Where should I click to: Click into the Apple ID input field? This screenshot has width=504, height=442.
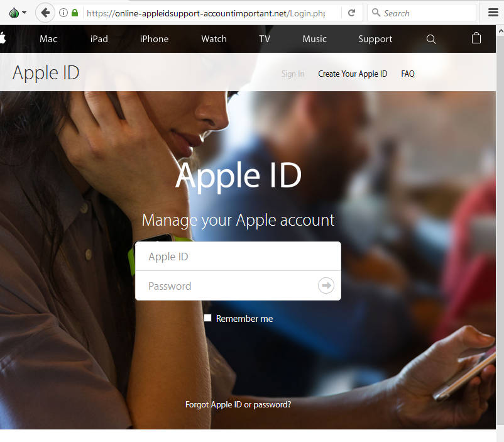point(238,257)
